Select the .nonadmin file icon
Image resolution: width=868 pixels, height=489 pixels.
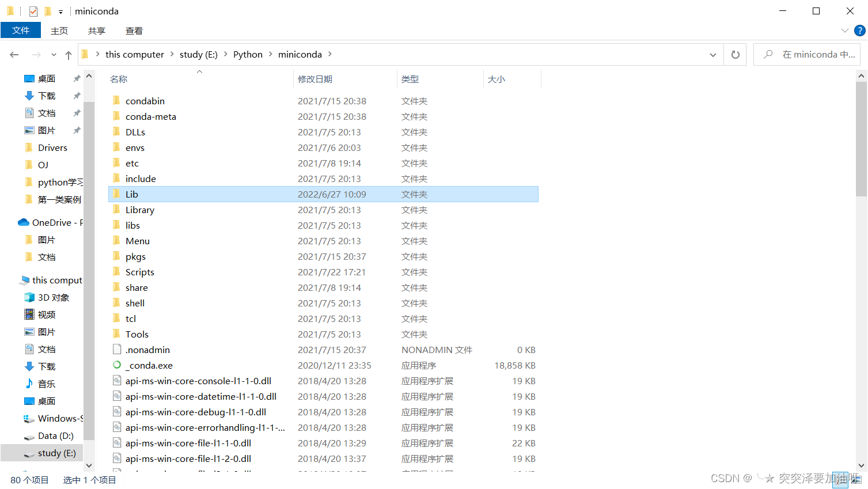pos(117,350)
